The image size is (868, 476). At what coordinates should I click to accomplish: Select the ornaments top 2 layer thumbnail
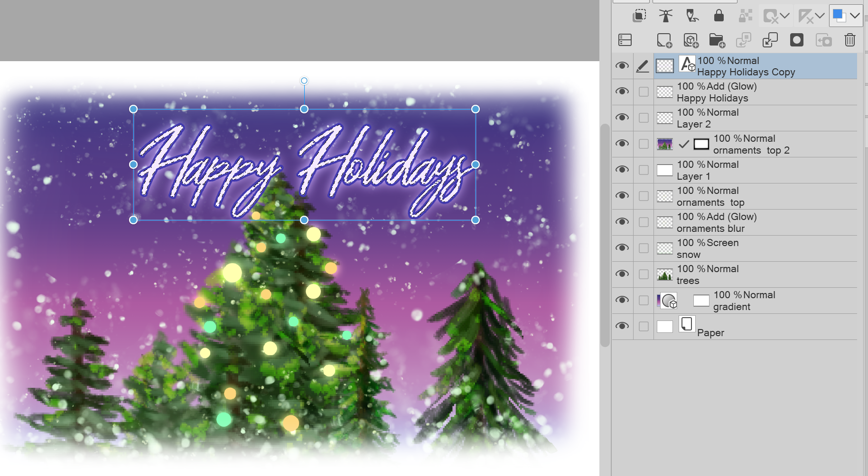665,144
